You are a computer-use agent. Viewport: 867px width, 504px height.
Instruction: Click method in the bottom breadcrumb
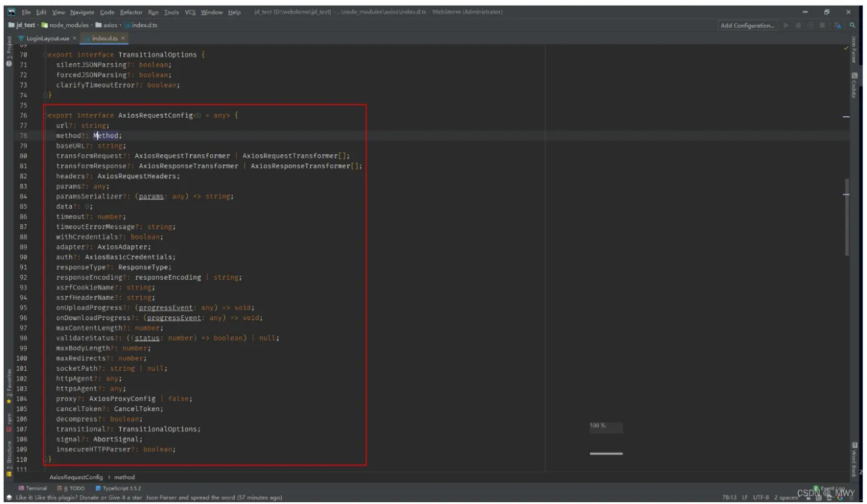[x=124, y=477]
